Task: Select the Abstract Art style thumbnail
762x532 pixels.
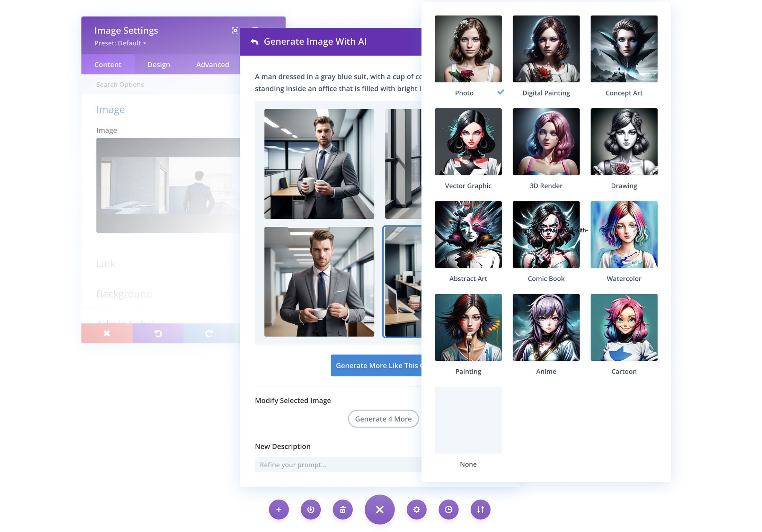Action: (468, 234)
